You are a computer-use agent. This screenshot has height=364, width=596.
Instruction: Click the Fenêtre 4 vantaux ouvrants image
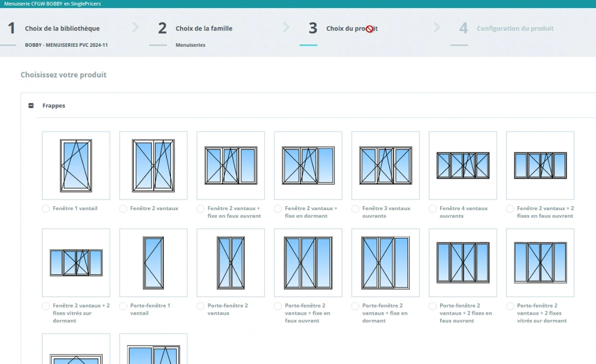click(463, 165)
